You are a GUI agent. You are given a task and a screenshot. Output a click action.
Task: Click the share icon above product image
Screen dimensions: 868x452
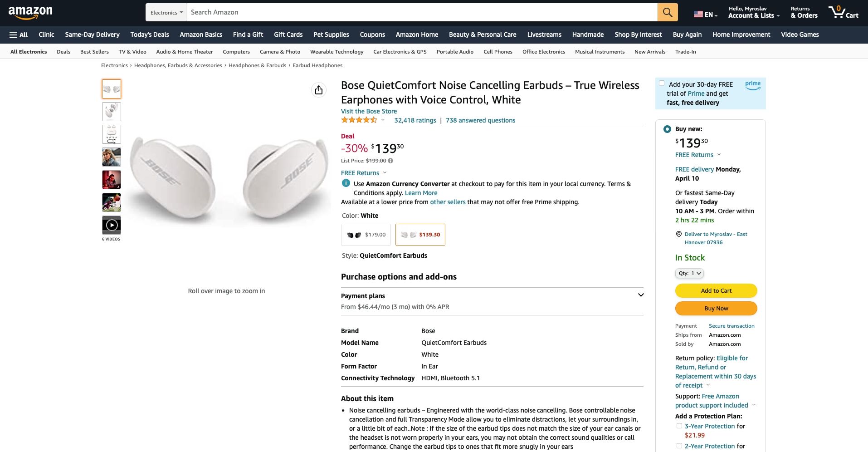click(319, 90)
